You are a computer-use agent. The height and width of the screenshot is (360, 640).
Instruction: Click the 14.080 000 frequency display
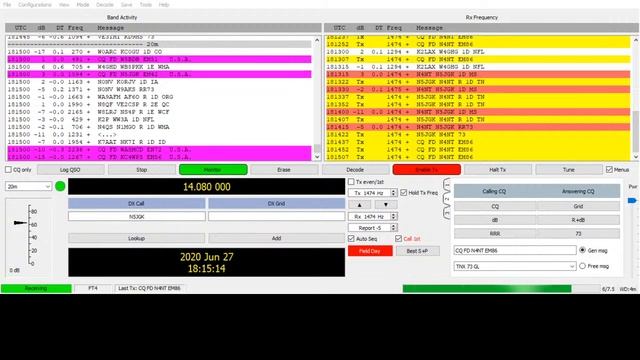click(x=207, y=187)
